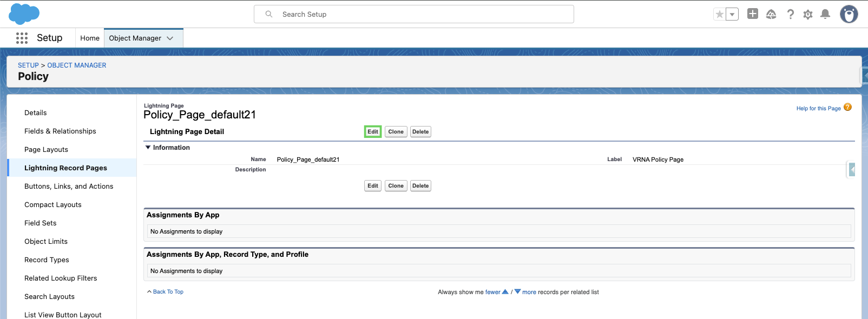Image resolution: width=868 pixels, height=319 pixels.
Task: Open the Help for this Page link
Action: click(x=818, y=108)
